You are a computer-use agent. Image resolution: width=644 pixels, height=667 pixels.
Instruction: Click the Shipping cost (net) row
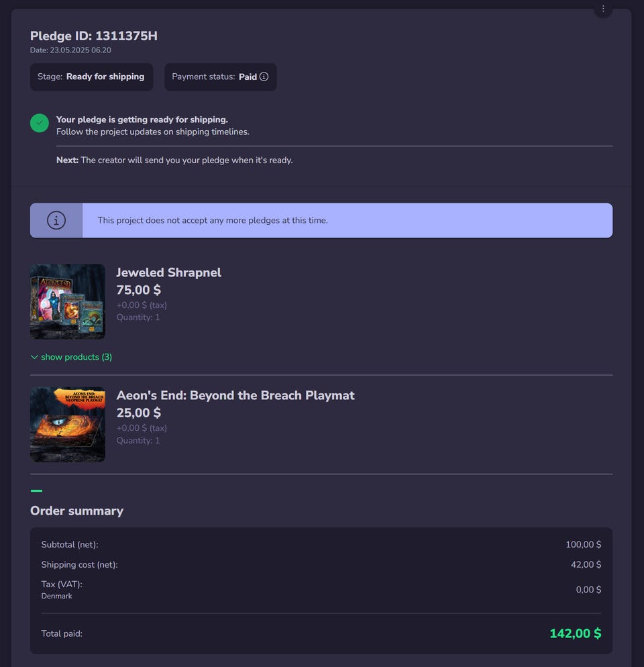pos(321,564)
